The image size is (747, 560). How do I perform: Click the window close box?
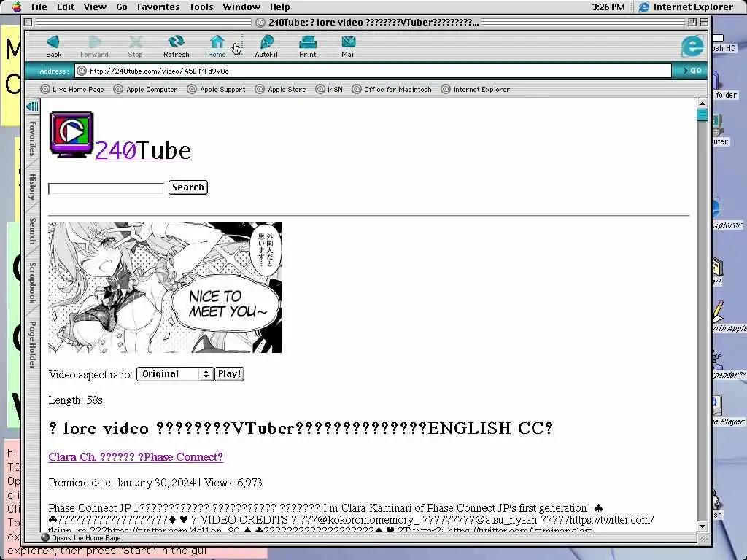(x=28, y=22)
